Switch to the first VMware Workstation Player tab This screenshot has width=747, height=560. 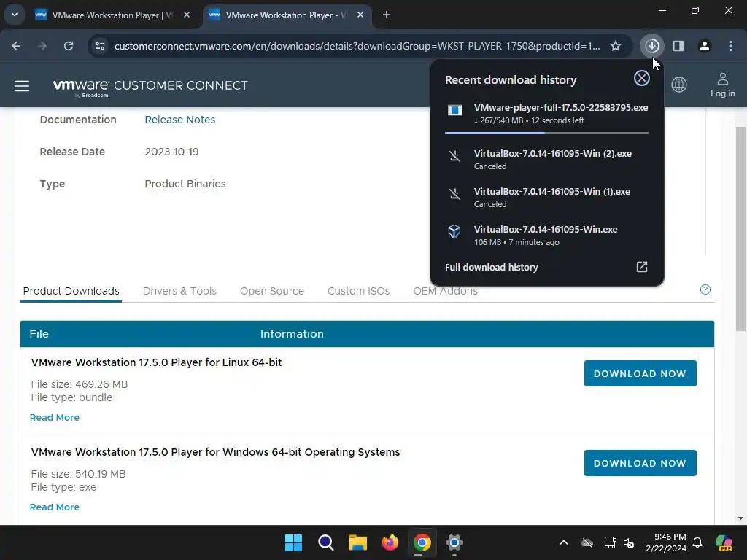click(x=112, y=15)
